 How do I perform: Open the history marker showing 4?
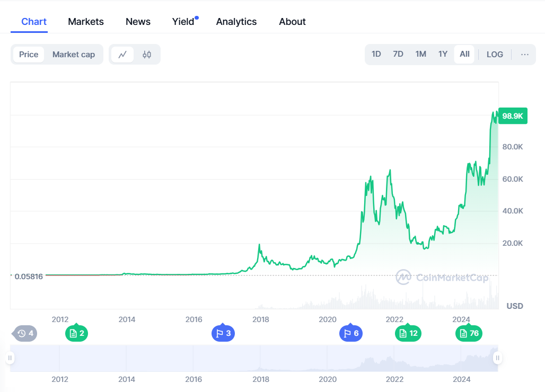[x=25, y=333]
